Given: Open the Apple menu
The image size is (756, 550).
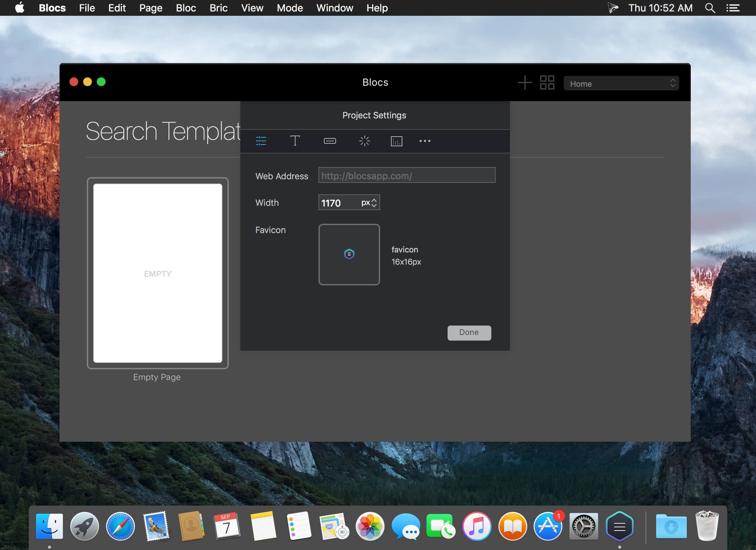Looking at the screenshot, I should click(20, 8).
